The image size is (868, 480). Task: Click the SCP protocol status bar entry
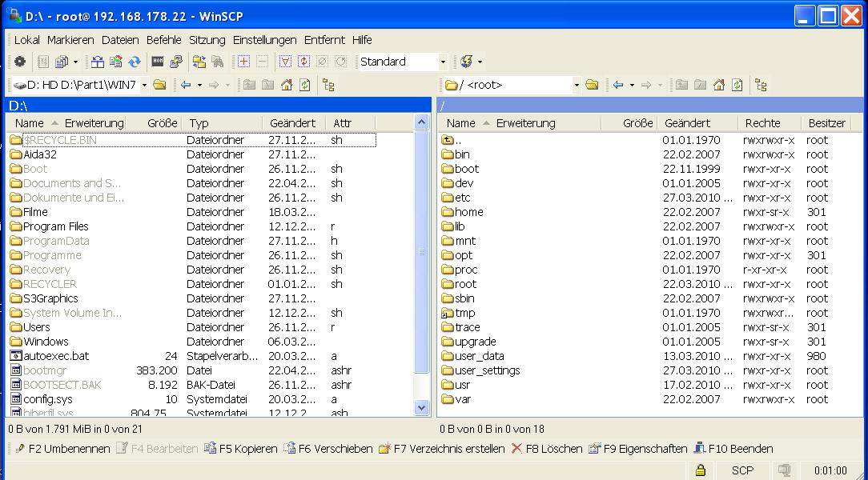(742, 470)
